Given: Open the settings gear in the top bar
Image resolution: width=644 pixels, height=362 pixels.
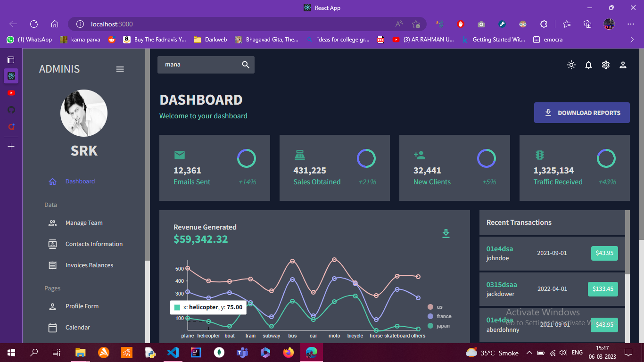Looking at the screenshot, I should (605, 65).
